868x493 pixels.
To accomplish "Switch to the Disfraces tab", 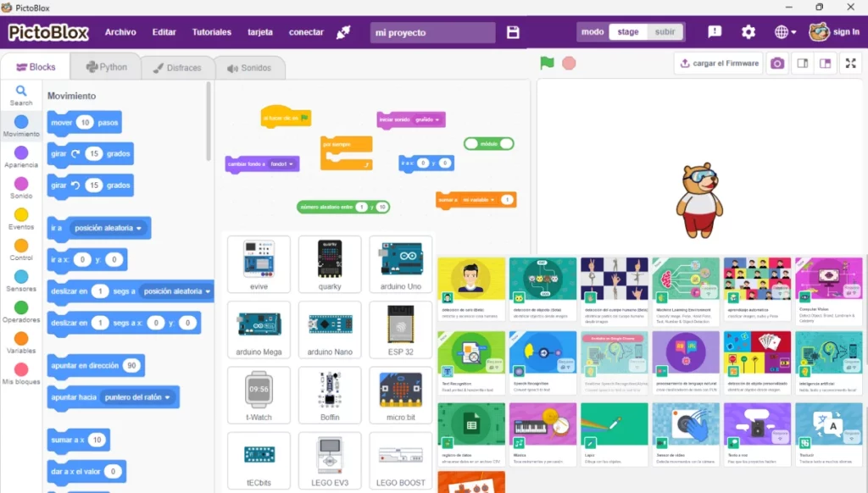I will [177, 68].
